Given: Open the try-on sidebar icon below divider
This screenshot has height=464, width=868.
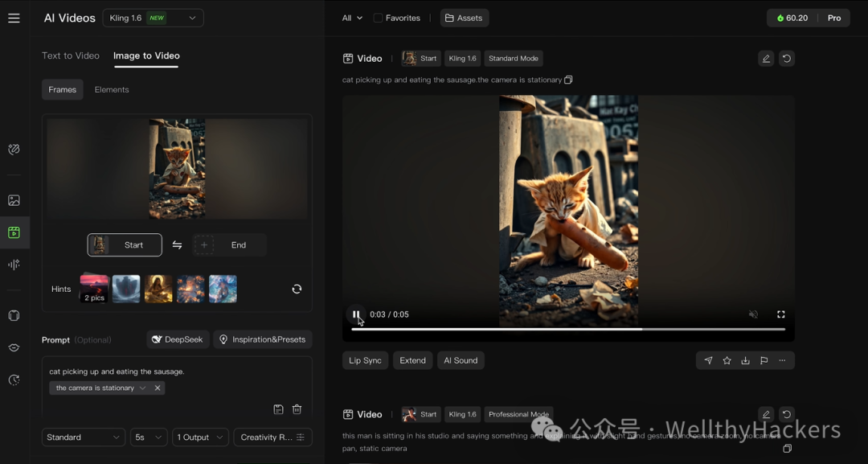Looking at the screenshot, I should tap(14, 315).
